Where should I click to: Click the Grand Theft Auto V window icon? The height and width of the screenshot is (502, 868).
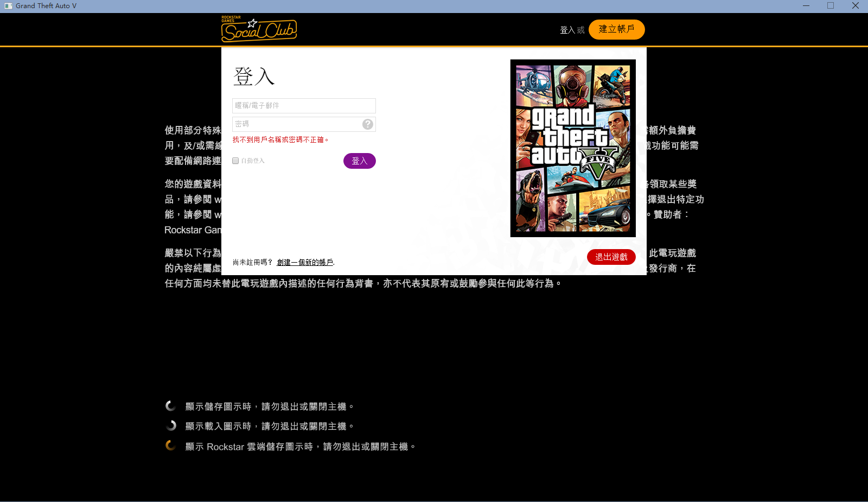click(8, 5)
